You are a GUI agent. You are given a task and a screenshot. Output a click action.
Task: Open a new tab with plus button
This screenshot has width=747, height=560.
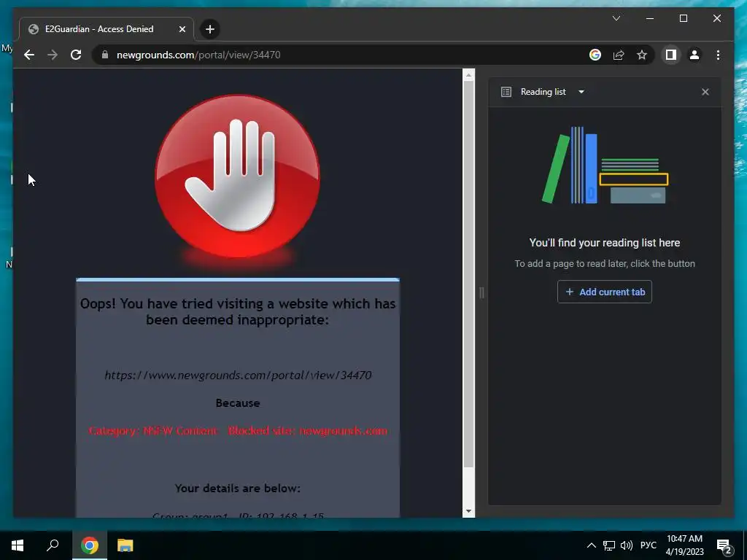(209, 29)
